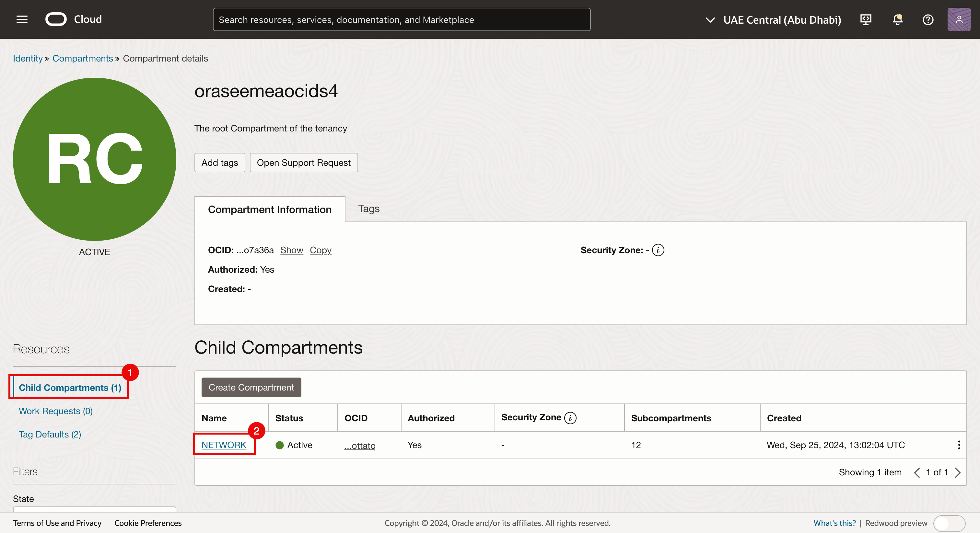Open the State filter dropdown
The width and height of the screenshot is (980, 533).
94,509
